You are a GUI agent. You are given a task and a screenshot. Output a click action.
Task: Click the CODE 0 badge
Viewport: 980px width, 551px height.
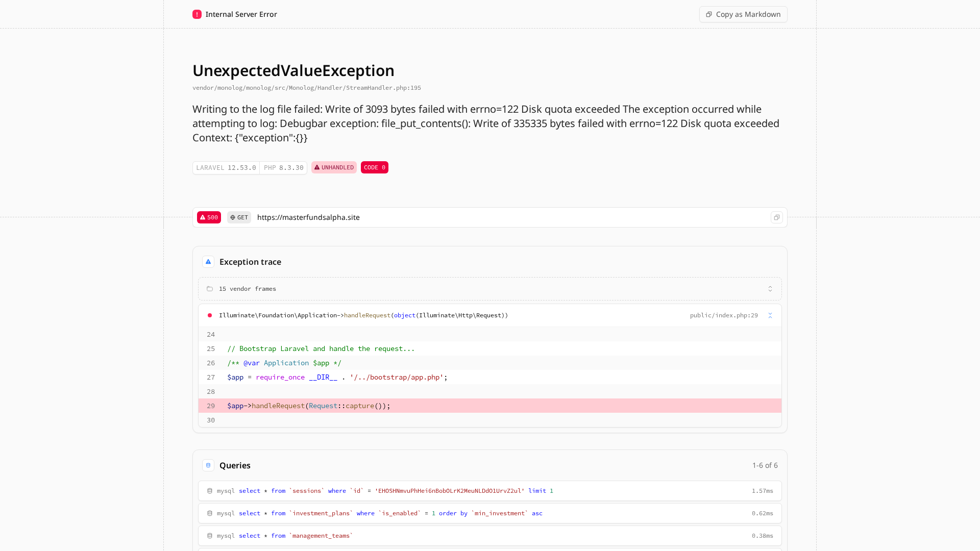coord(375,167)
